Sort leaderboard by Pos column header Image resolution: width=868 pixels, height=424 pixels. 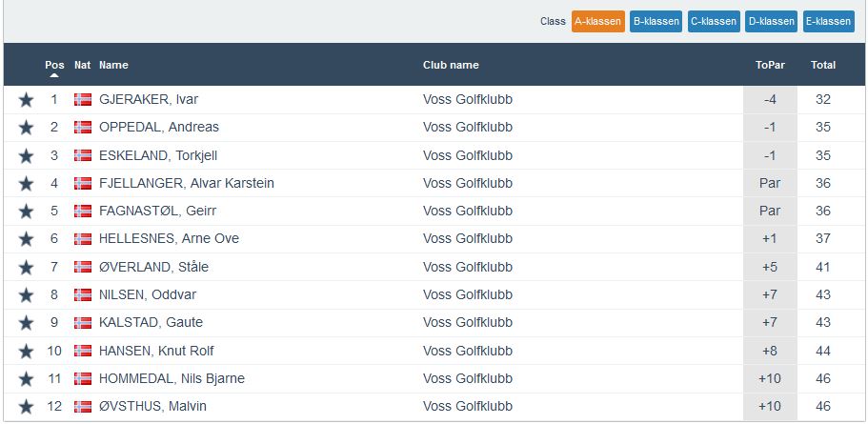(54, 65)
